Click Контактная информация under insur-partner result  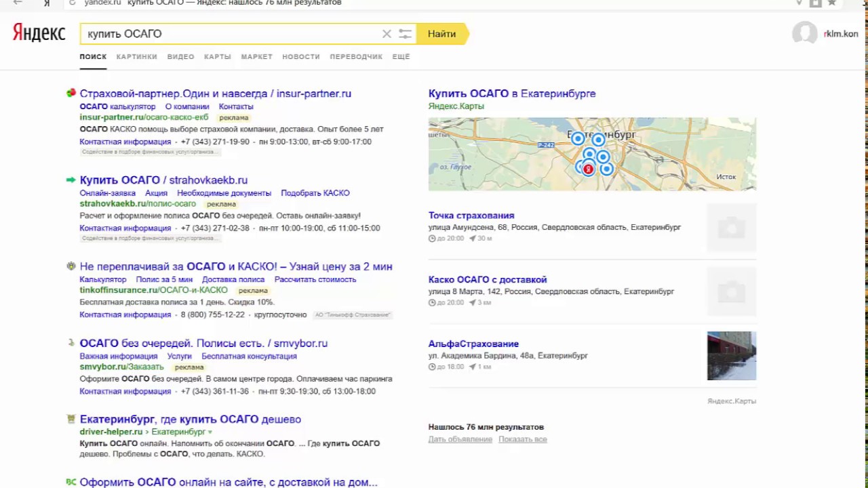coord(125,142)
